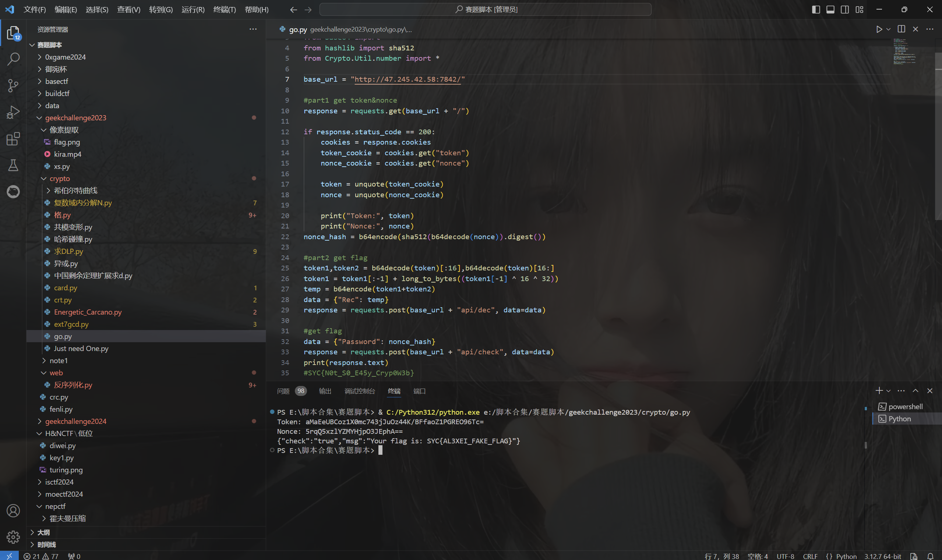Open editor More Actions ellipsis
Screen dimensions: 942x560
coord(930,29)
